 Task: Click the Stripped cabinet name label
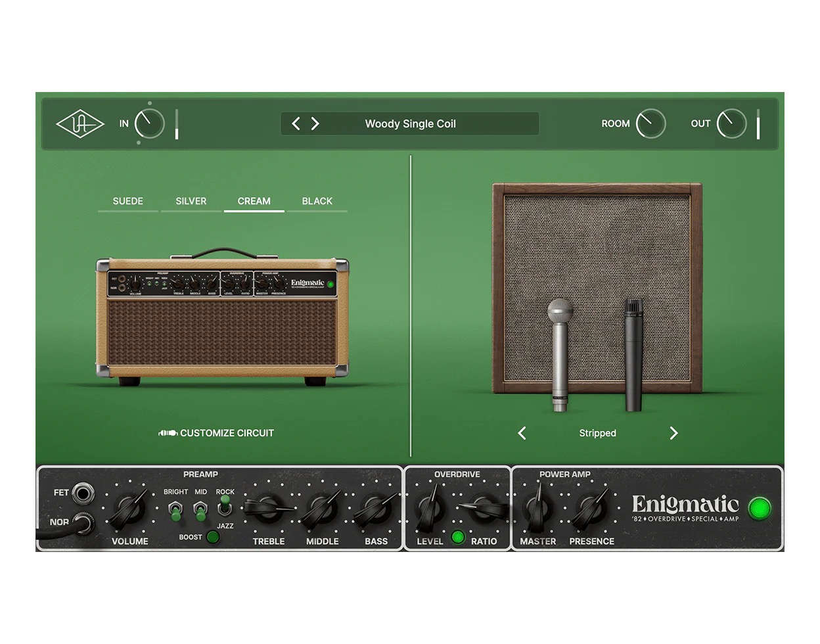[597, 433]
